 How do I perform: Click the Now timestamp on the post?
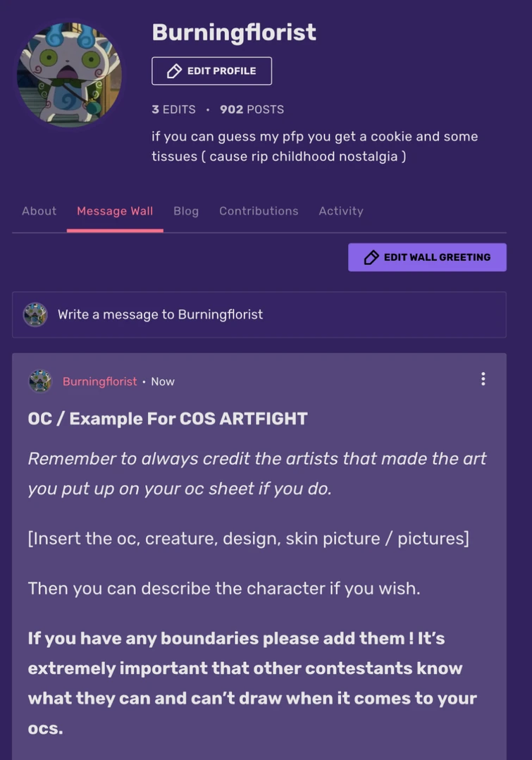(x=163, y=381)
